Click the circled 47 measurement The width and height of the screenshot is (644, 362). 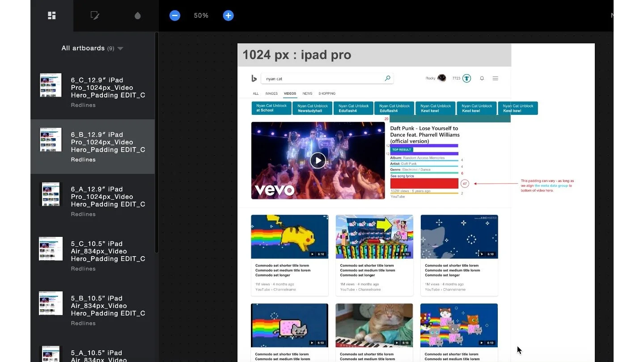tap(464, 184)
